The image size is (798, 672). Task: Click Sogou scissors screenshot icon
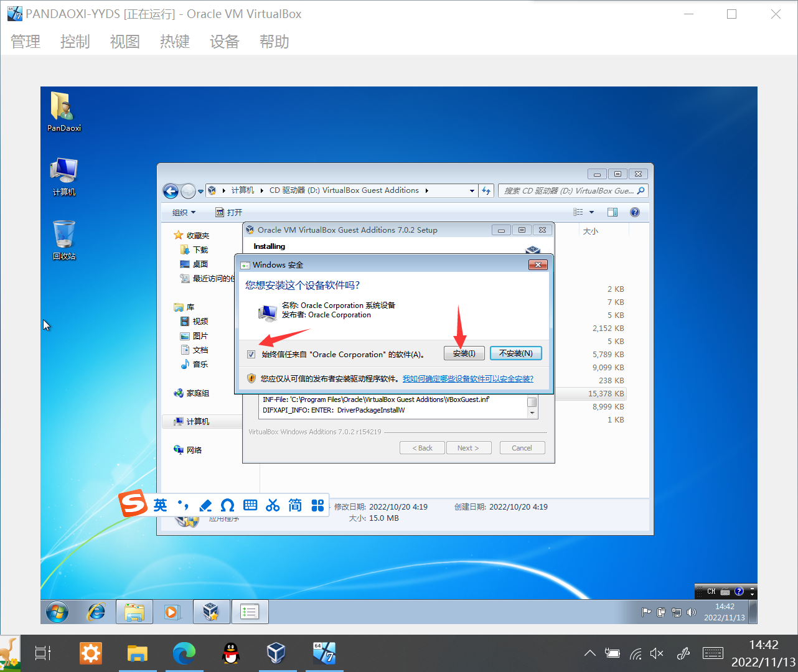pos(273,505)
